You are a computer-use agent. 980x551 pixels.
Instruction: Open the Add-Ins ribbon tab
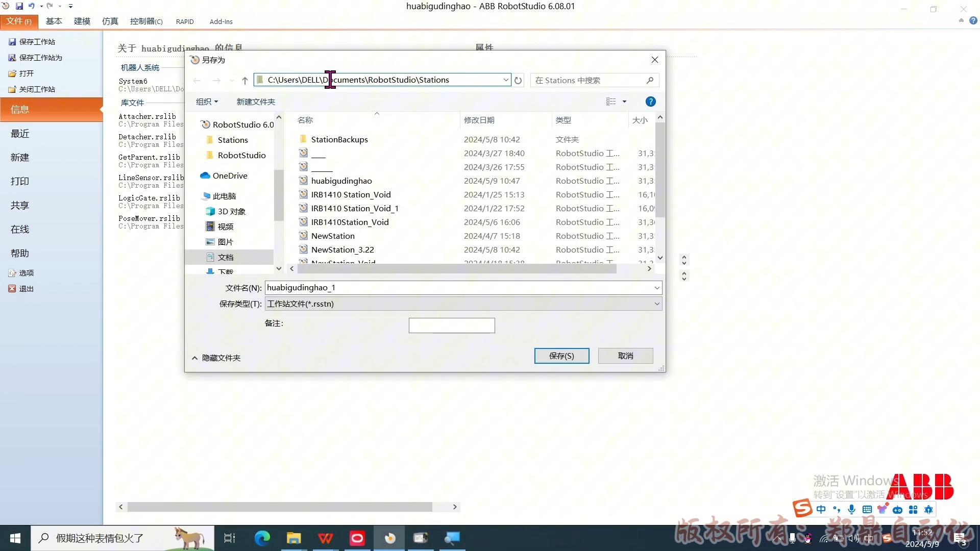tap(221, 21)
